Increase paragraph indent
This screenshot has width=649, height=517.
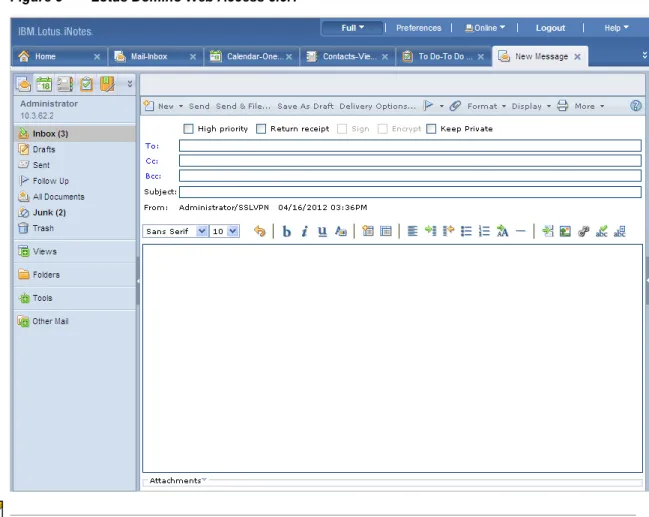[430, 231]
